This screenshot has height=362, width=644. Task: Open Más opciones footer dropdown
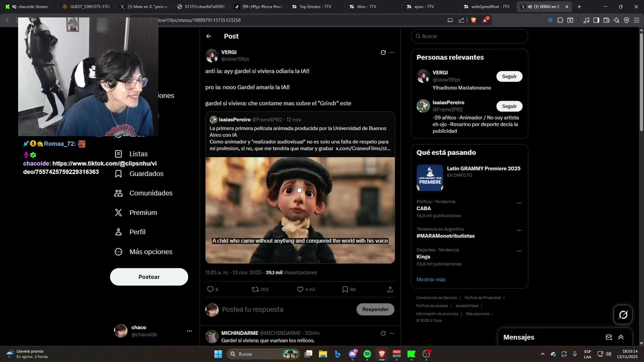pos(479,314)
